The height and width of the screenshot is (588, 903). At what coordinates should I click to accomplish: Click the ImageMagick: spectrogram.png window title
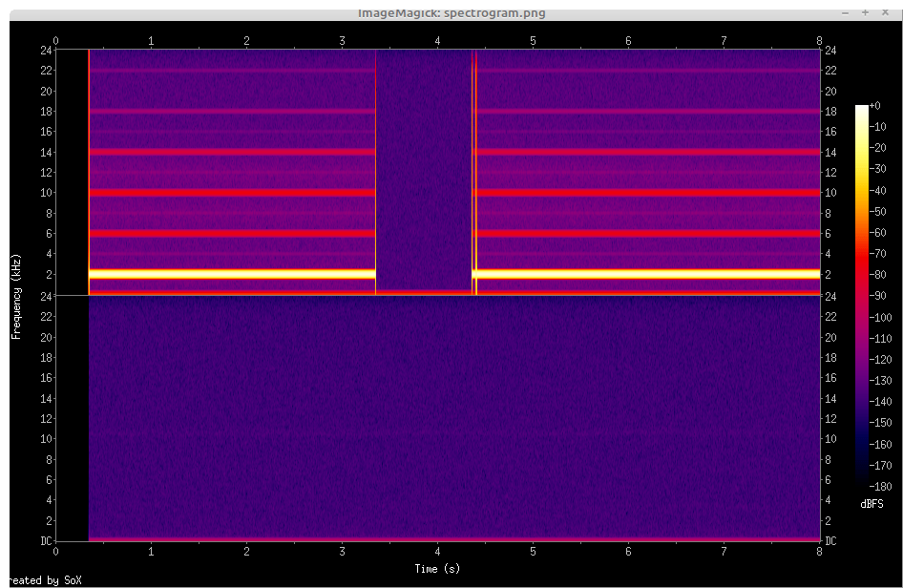tap(451, 12)
